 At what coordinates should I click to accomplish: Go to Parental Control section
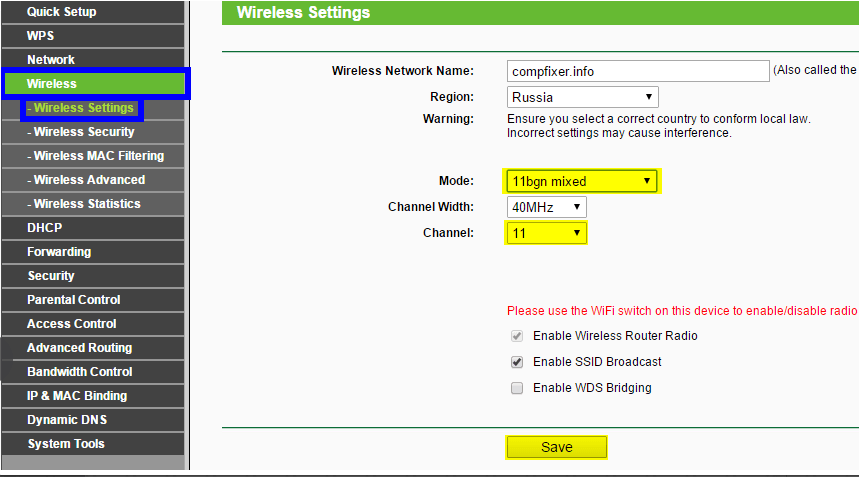(x=74, y=300)
